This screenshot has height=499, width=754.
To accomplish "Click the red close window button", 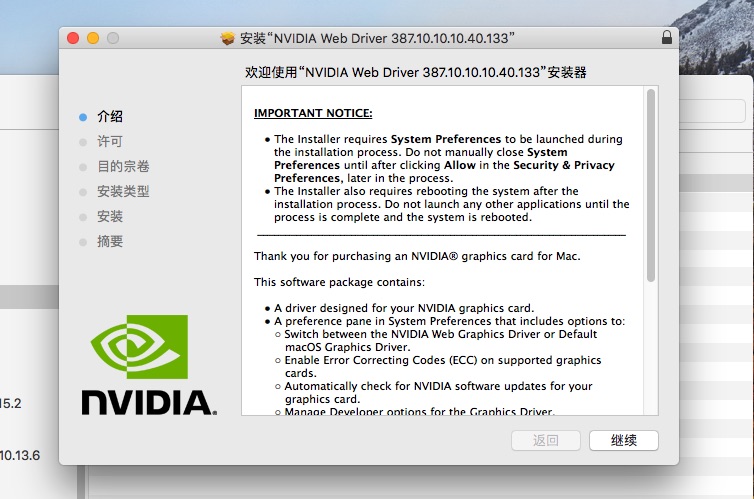I will [x=73, y=38].
